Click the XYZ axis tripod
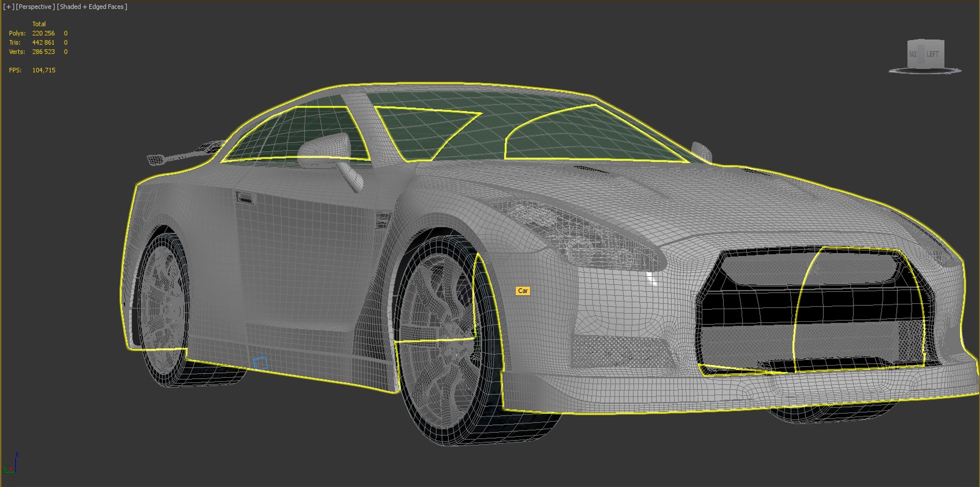The image size is (980, 487). 11,463
